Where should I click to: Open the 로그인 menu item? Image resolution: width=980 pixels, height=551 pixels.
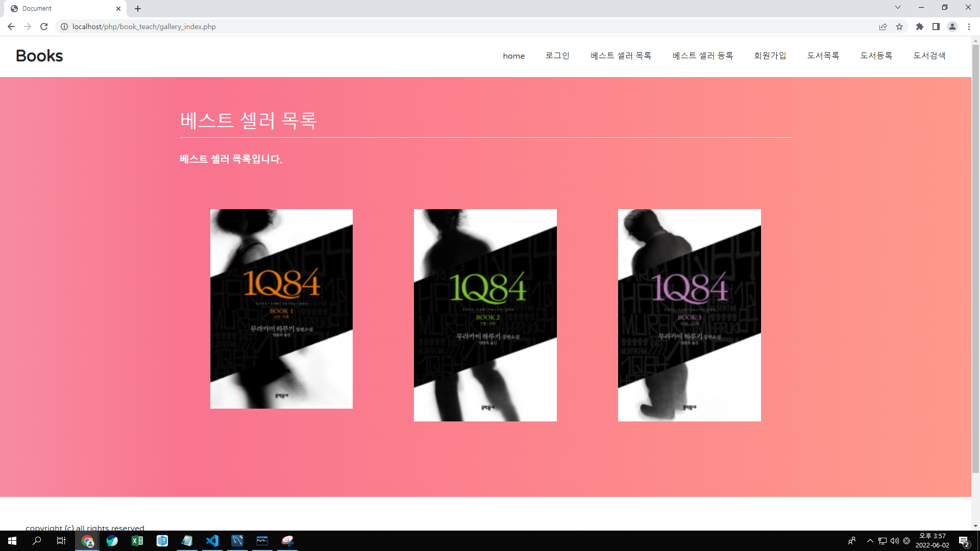tap(557, 56)
